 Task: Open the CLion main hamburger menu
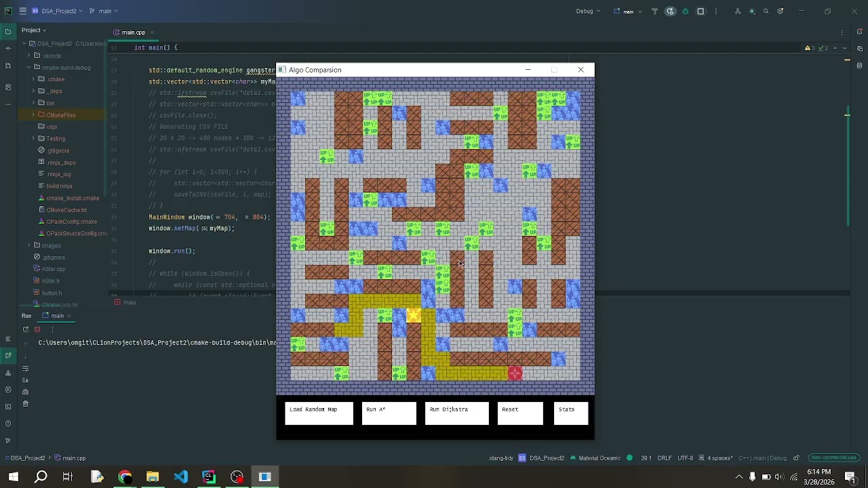tap(22, 11)
